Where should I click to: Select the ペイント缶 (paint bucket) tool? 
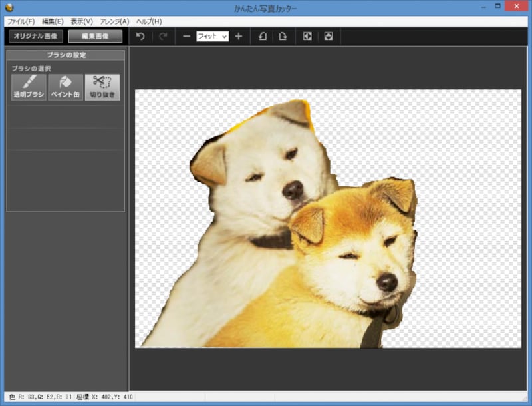(x=64, y=87)
